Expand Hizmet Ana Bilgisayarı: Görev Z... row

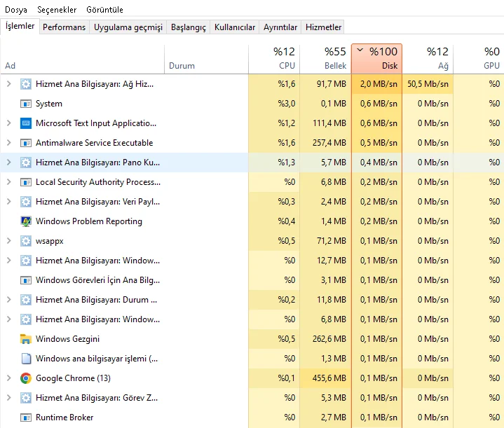pyautogui.click(x=9, y=398)
